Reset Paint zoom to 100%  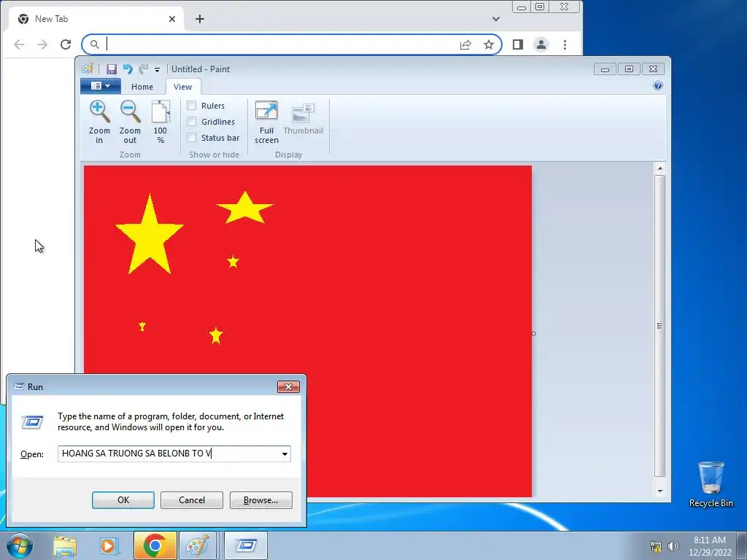pyautogui.click(x=160, y=122)
